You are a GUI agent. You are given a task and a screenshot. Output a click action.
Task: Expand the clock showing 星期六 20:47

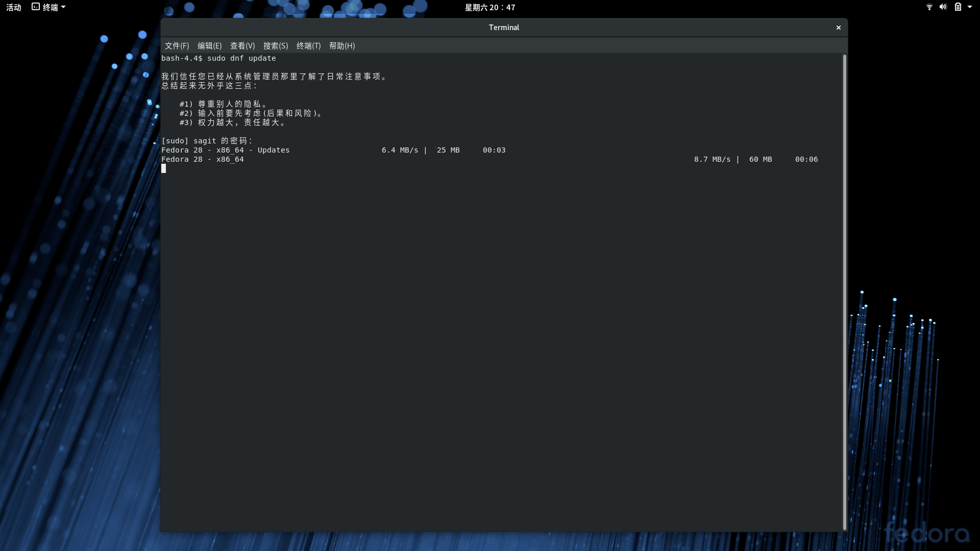[489, 7]
